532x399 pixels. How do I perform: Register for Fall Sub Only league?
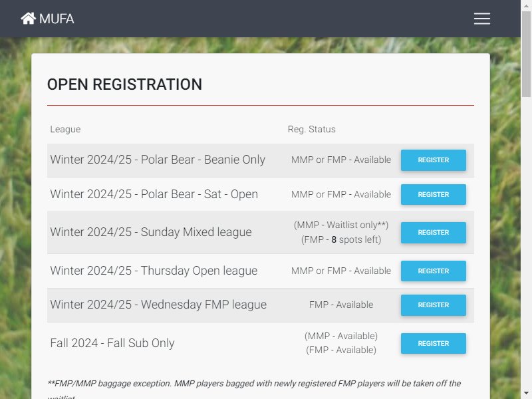[433, 344]
